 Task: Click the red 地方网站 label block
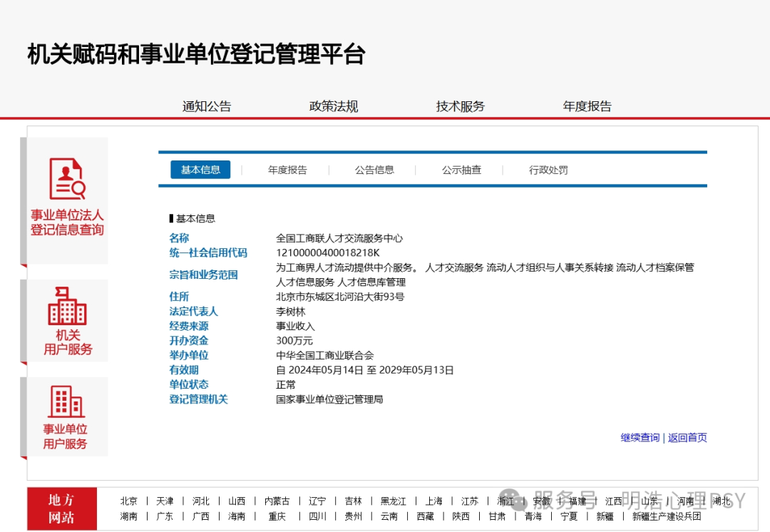(x=62, y=509)
